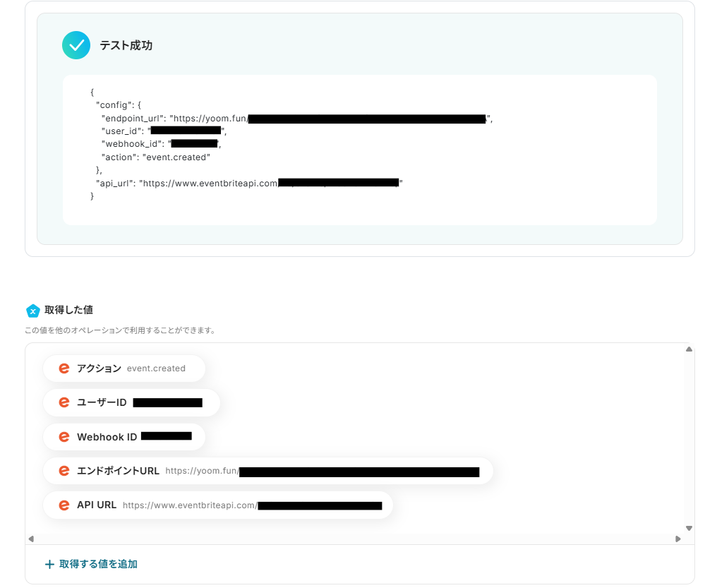Click the この値を他のオペレーションで利用 description text
Viewport: 717px width, 588px height.
point(120,330)
